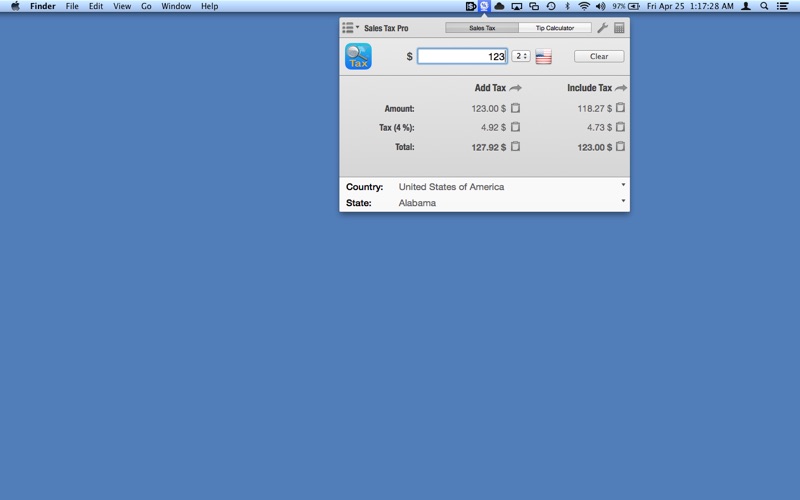Click the cloud menu bar icon
The width and height of the screenshot is (800, 500).
tap(499, 6)
